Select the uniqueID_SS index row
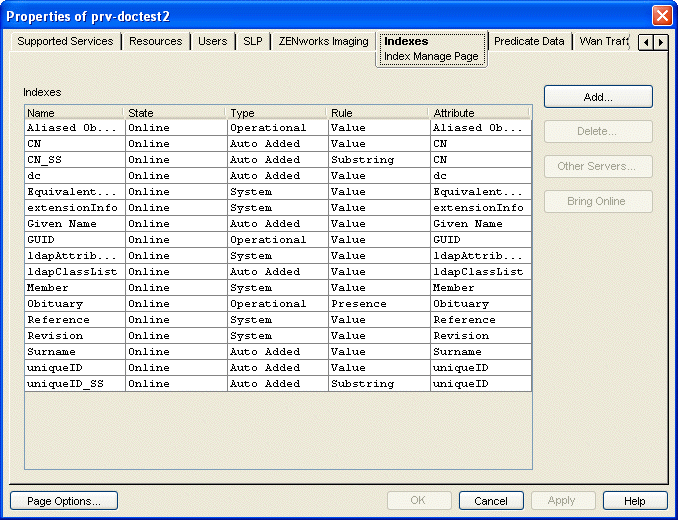Screen dimensions: 678x520 [x=74, y=384]
